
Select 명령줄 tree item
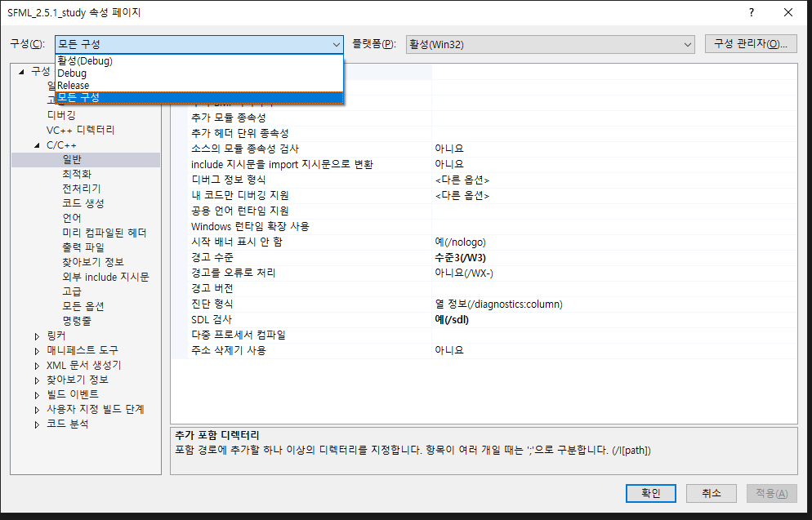(77, 321)
